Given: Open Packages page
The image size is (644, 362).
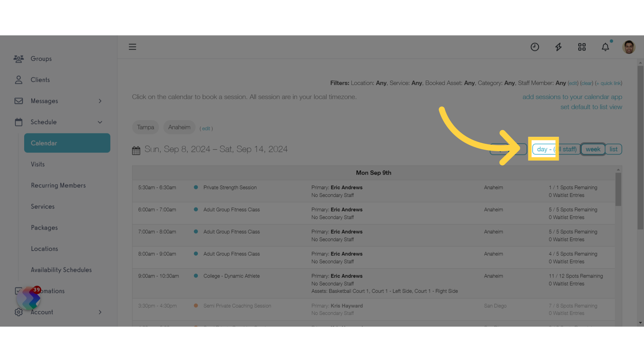Looking at the screenshot, I should pyautogui.click(x=44, y=228).
